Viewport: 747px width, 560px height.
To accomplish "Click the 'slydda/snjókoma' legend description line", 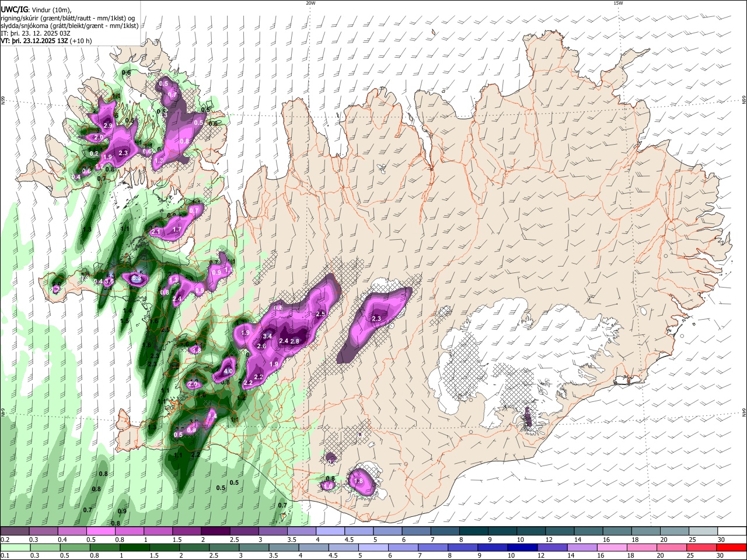I will (x=69, y=26).
